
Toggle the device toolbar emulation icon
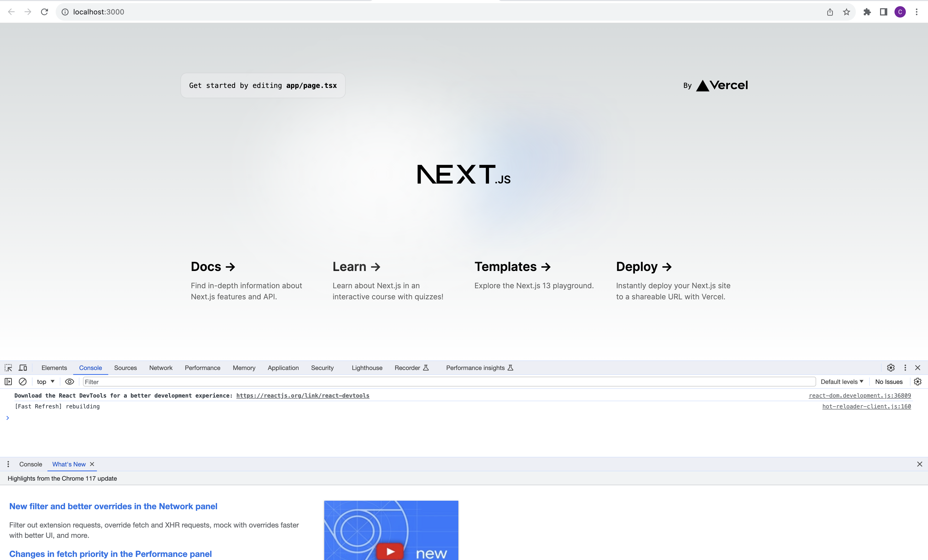23,368
